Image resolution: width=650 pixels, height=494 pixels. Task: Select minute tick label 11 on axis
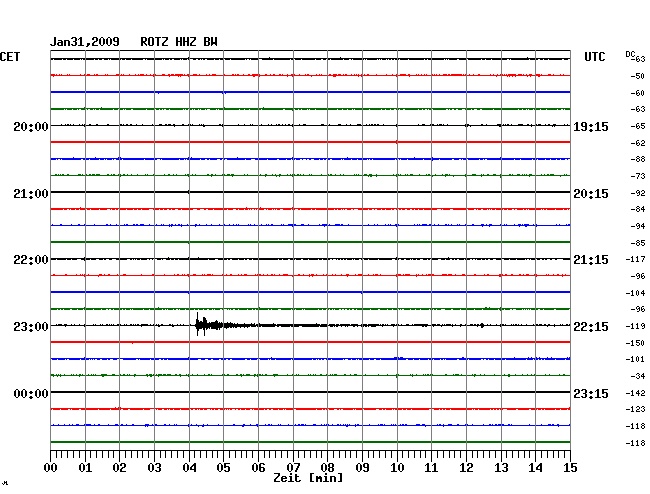tap(431, 468)
